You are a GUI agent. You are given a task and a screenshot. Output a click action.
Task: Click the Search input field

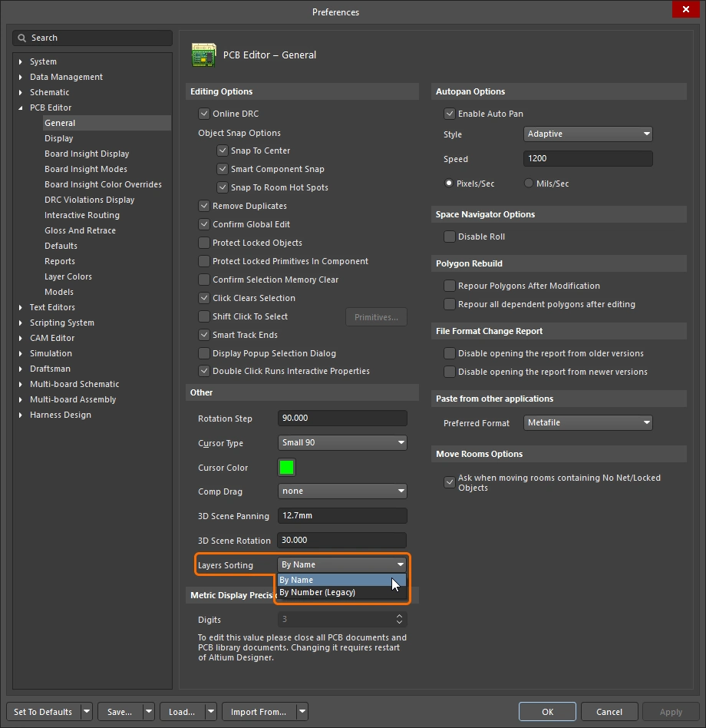coord(92,38)
